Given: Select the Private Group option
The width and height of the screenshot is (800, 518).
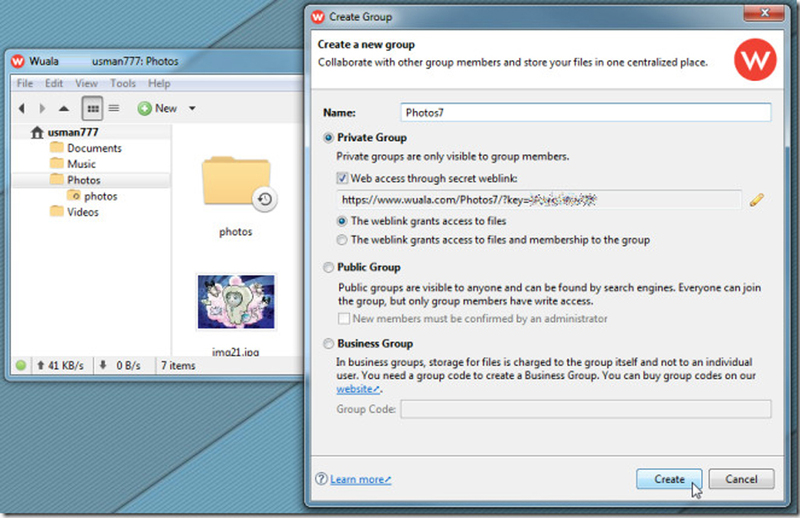Looking at the screenshot, I should coord(329,138).
